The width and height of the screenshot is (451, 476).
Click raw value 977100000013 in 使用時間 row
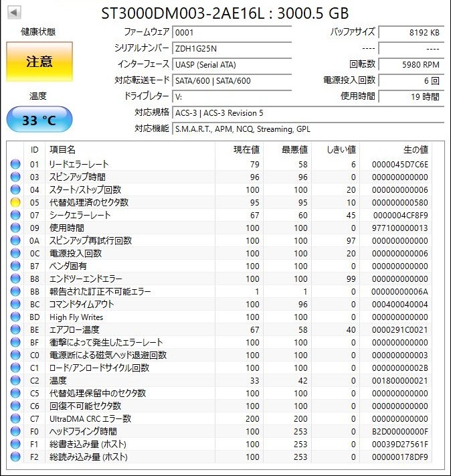(x=400, y=228)
